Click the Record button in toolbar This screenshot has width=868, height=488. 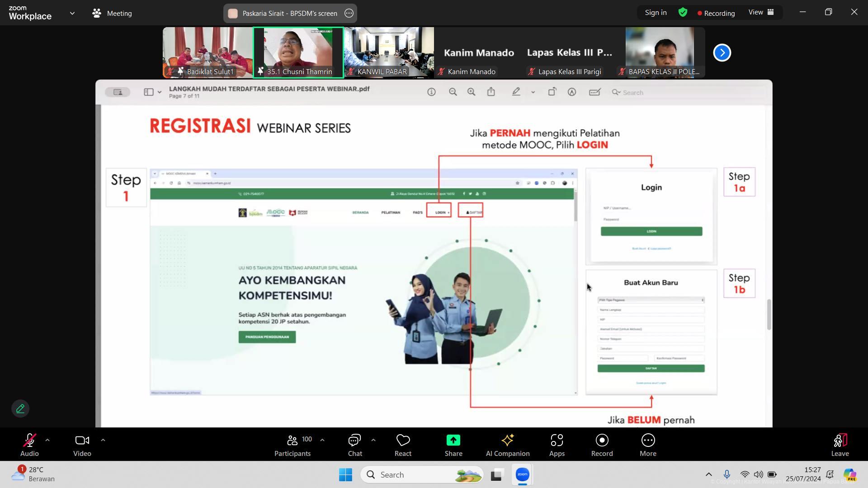(602, 445)
